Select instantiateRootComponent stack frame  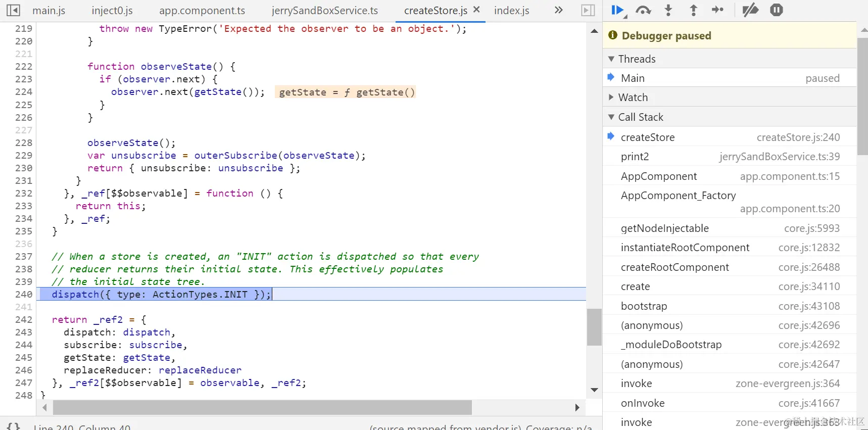[x=730, y=248]
